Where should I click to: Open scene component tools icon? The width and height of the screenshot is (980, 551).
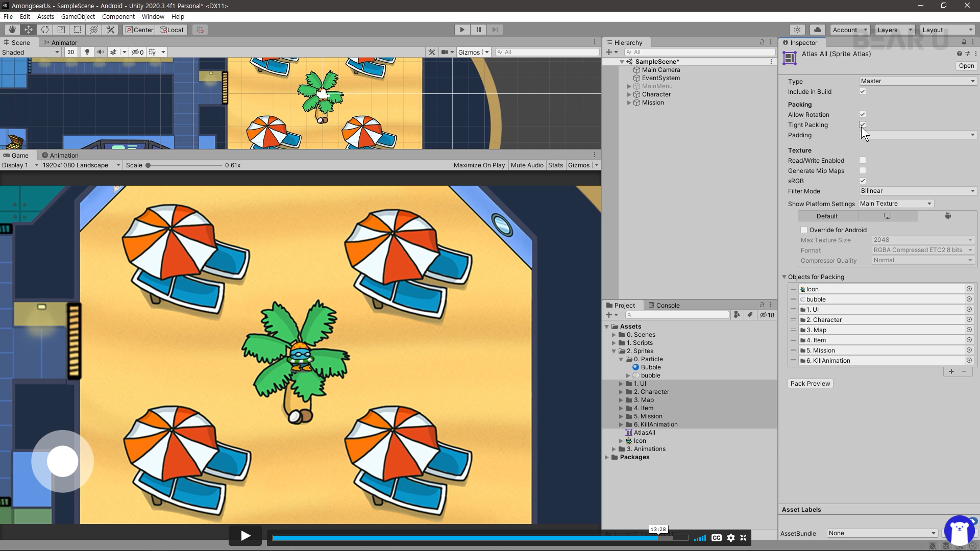(432, 52)
